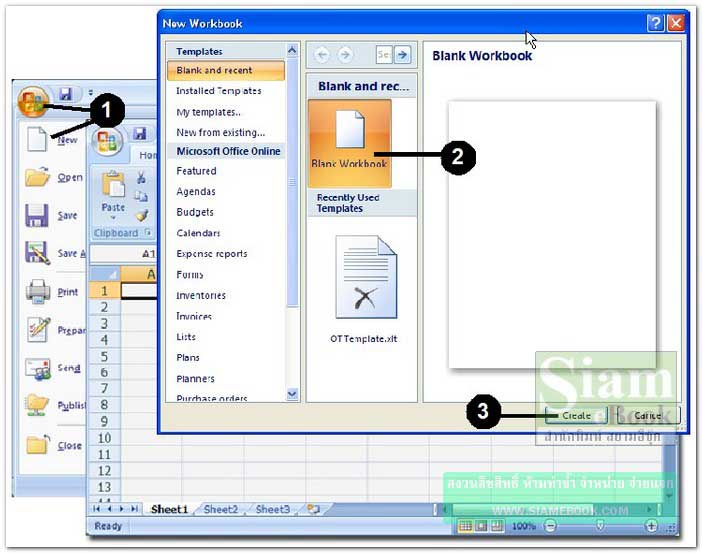Go to first sheet navigation arrow
The height and width of the screenshot is (553, 702).
[x=97, y=509]
